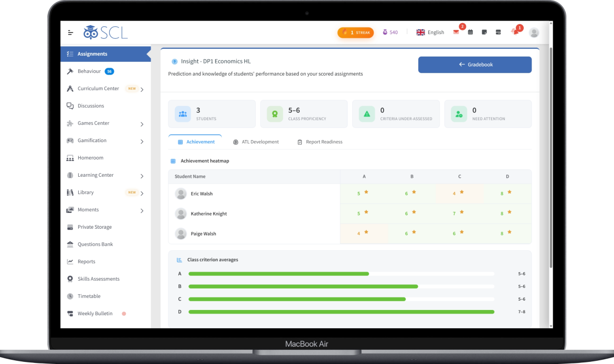Image resolution: width=614 pixels, height=364 pixels.
Task: Switch to the Achievement tab
Action: [x=196, y=142]
